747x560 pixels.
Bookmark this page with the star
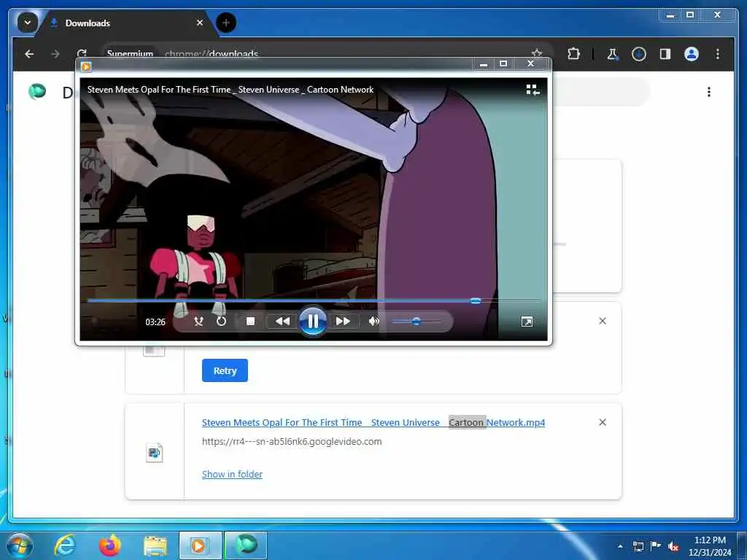coord(537,52)
